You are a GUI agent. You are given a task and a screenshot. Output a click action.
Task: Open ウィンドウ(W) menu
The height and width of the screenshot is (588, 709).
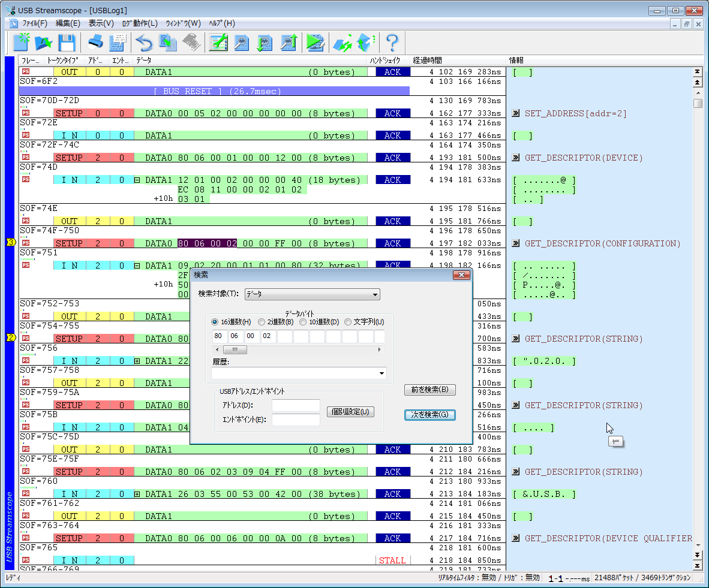click(x=183, y=23)
